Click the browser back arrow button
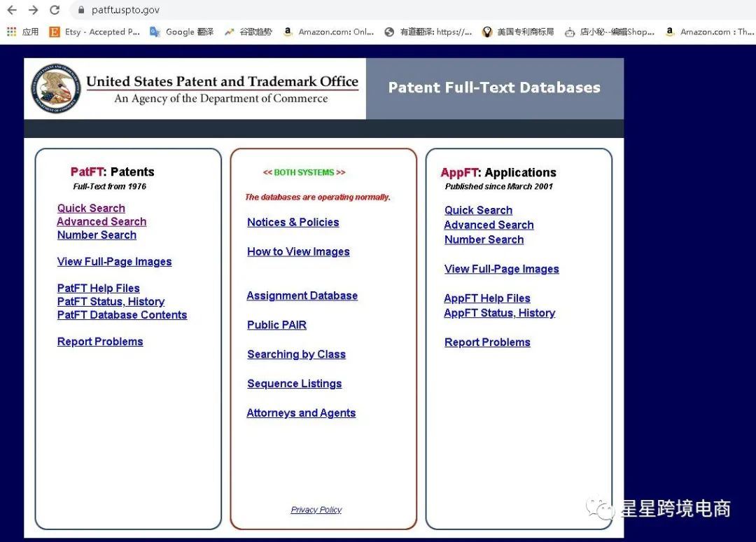Screen dimensions: 756x542 [11, 10]
